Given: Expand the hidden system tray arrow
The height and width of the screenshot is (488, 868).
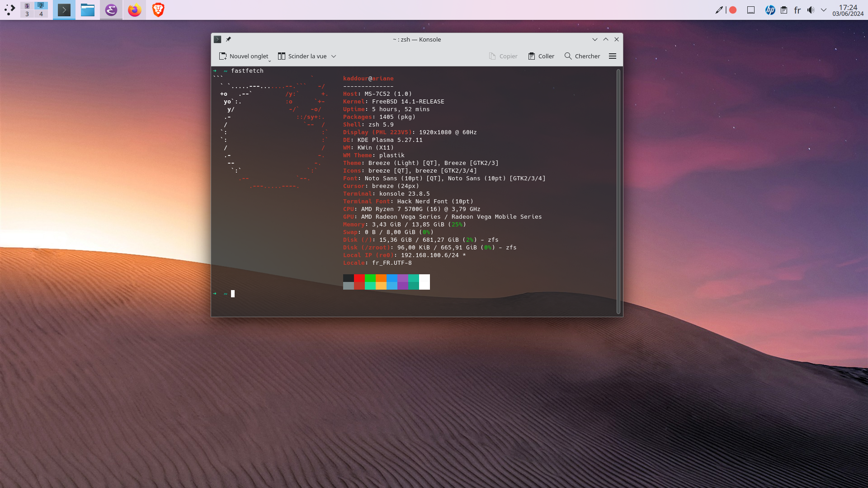Looking at the screenshot, I should point(824,10).
